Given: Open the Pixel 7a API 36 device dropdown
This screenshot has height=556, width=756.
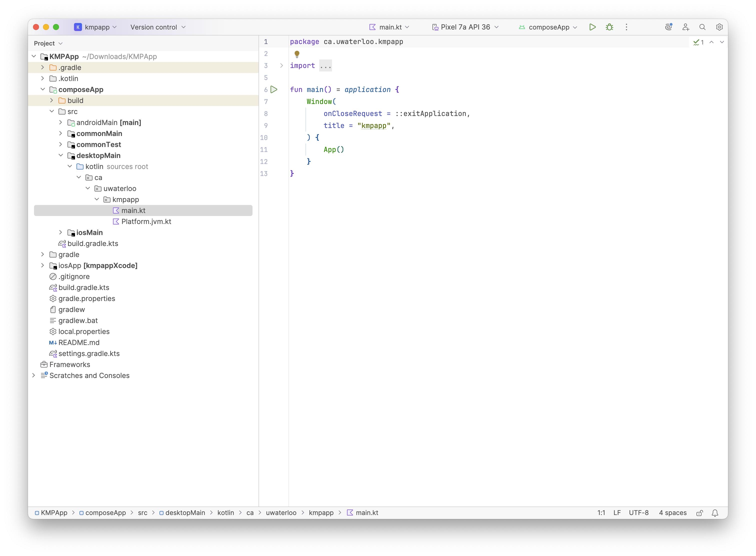Looking at the screenshot, I should 464,27.
